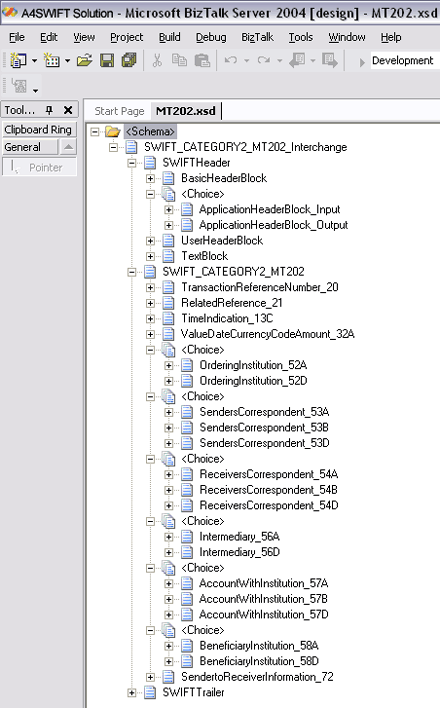Select the ApplicationHeaderBlock_Output tree item
This screenshot has width=440, height=708.
point(273,225)
